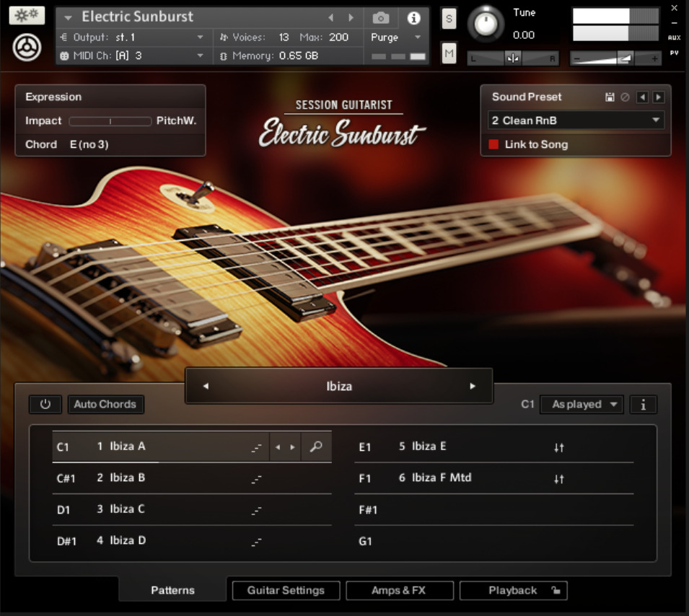689x616 pixels.
Task: Open the Sound Preset dropdown showing Clean RnB
Action: [576, 120]
